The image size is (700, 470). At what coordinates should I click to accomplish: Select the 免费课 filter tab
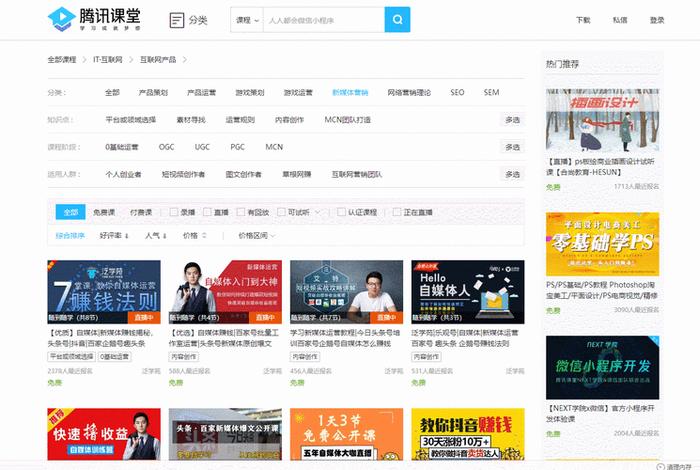tap(104, 212)
